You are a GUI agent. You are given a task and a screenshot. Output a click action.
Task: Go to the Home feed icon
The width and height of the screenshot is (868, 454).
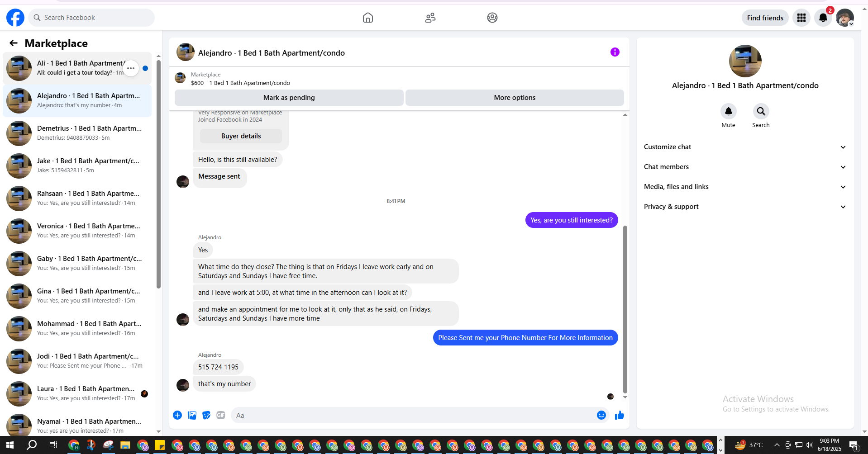[x=368, y=18]
